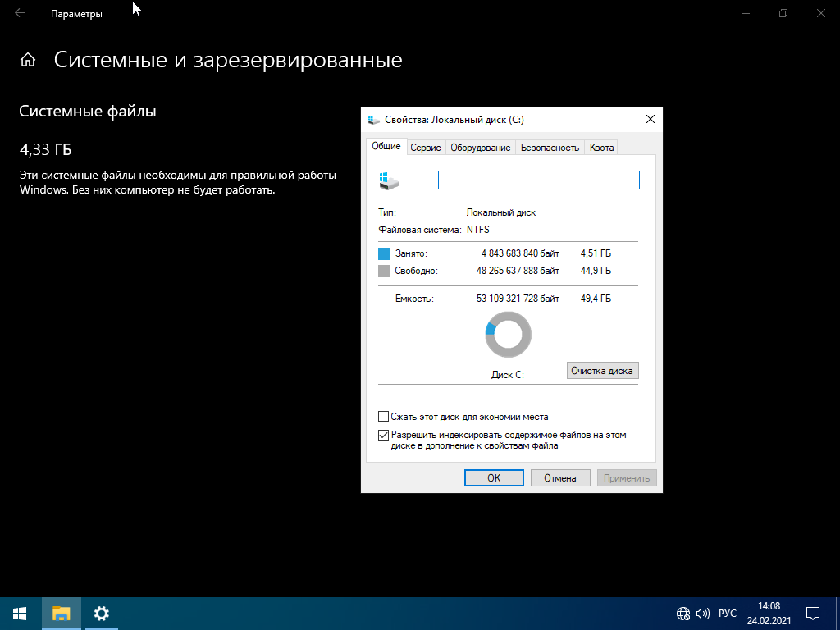Go to the Квота tab
The width and height of the screenshot is (840, 630).
[x=600, y=148]
